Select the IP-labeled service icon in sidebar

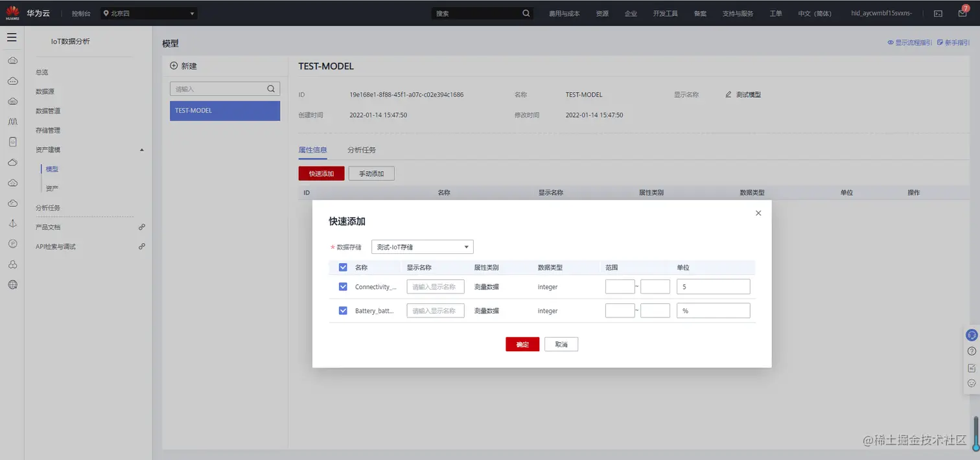point(13,244)
